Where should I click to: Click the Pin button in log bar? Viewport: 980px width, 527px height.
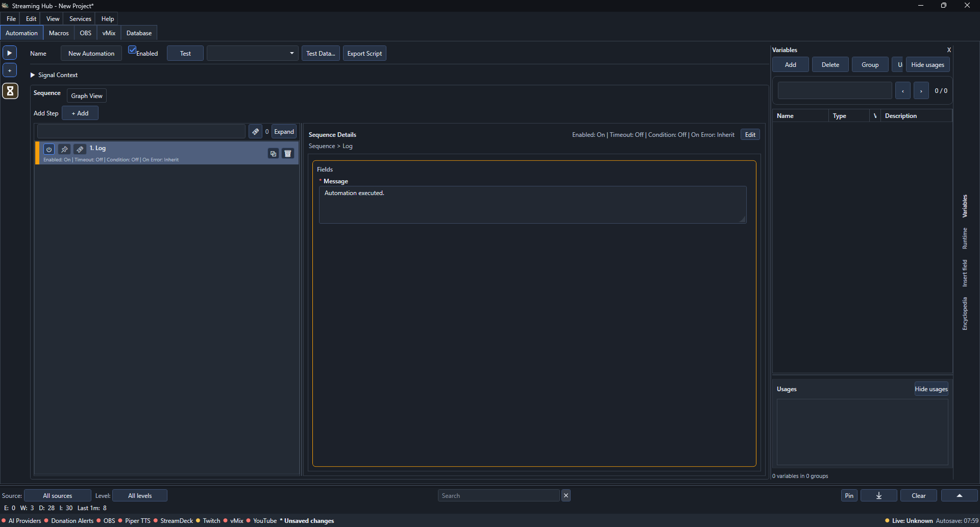849,495
